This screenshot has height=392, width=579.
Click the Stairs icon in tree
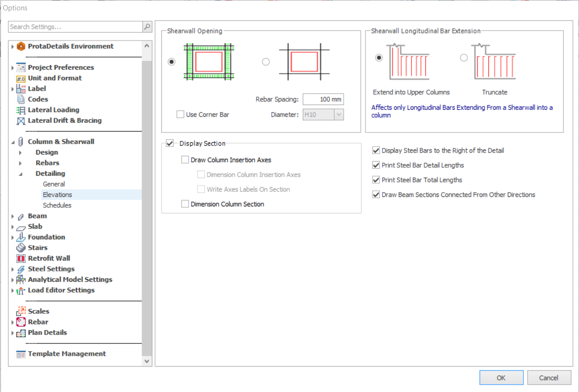click(21, 248)
